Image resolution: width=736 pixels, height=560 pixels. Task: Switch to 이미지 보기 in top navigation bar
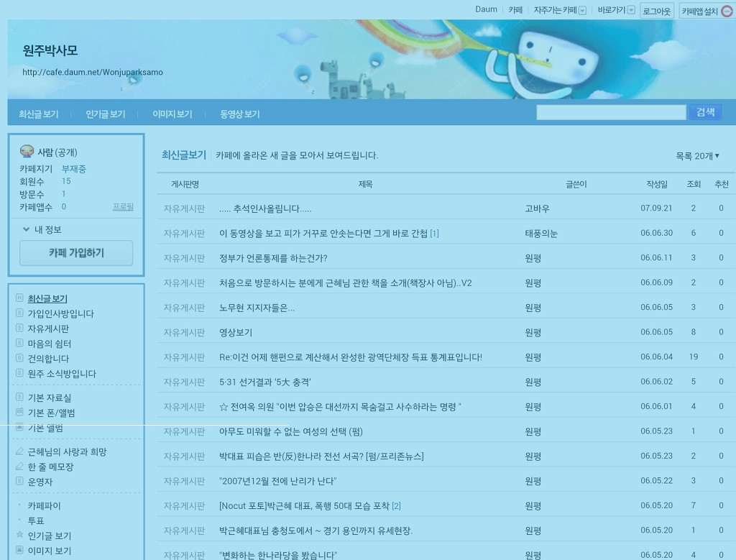(x=172, y=114)
